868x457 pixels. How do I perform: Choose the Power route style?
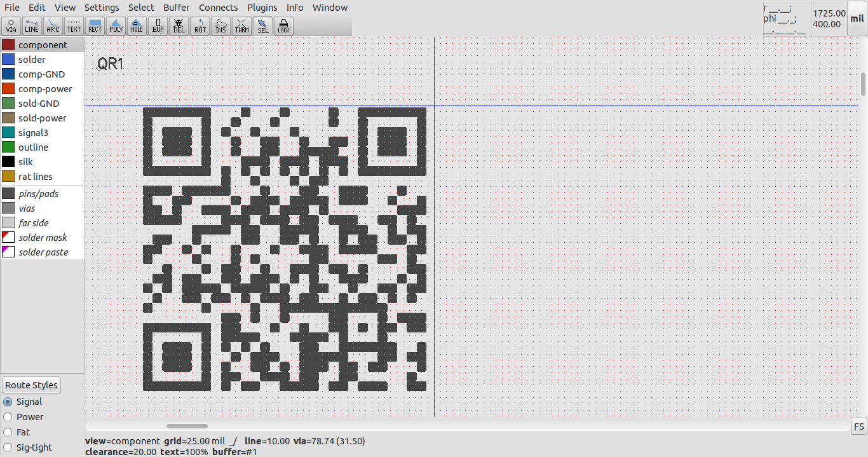[x=7, y=416]
